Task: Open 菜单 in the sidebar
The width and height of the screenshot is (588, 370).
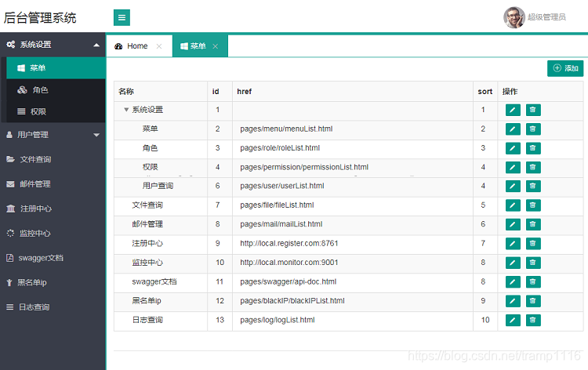Action: coord(56,68)
